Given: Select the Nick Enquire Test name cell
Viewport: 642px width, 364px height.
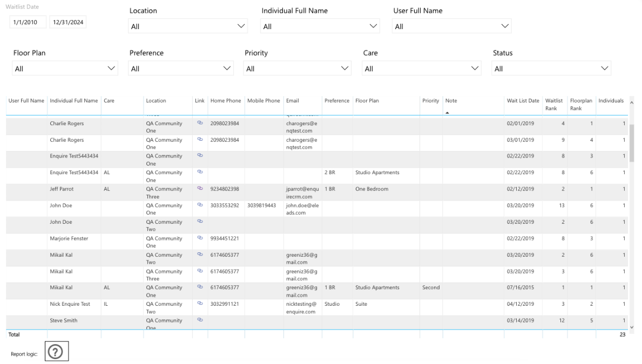Looking at the screenshot, I should coord(70,304).
